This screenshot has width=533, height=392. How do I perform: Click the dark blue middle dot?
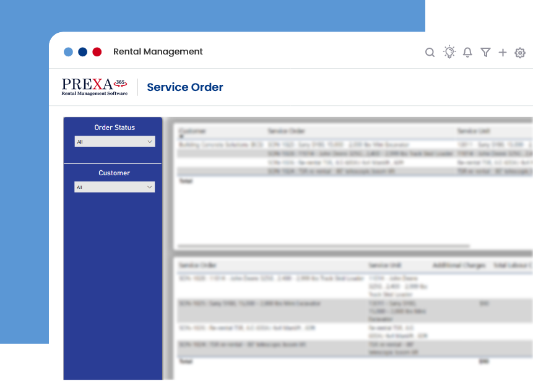click(83, 52)
